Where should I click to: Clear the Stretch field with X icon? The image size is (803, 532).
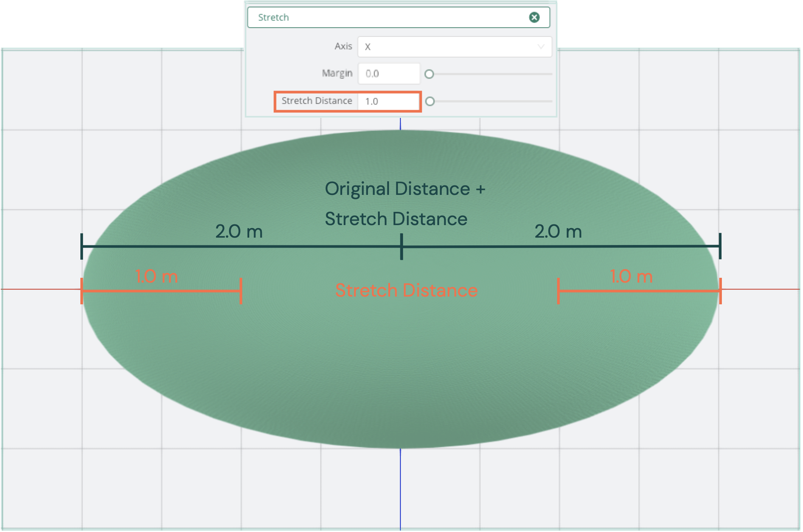click(x=534, y=17)
